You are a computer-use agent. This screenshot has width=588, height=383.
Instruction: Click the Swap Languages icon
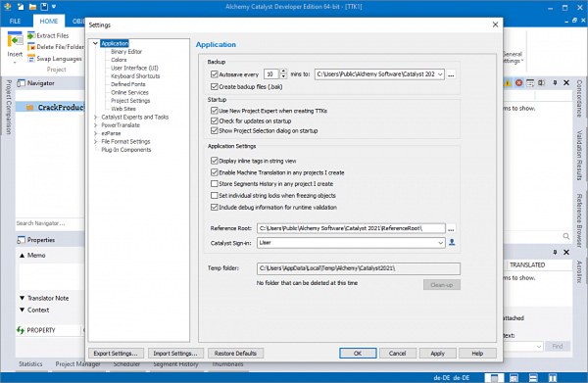31,59
